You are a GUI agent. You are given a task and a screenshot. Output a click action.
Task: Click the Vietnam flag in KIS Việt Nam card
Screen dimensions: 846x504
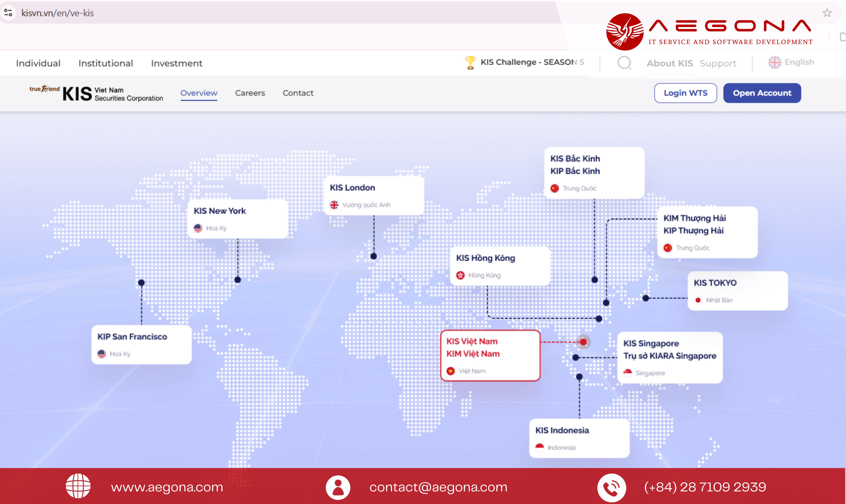pos(451,371)
